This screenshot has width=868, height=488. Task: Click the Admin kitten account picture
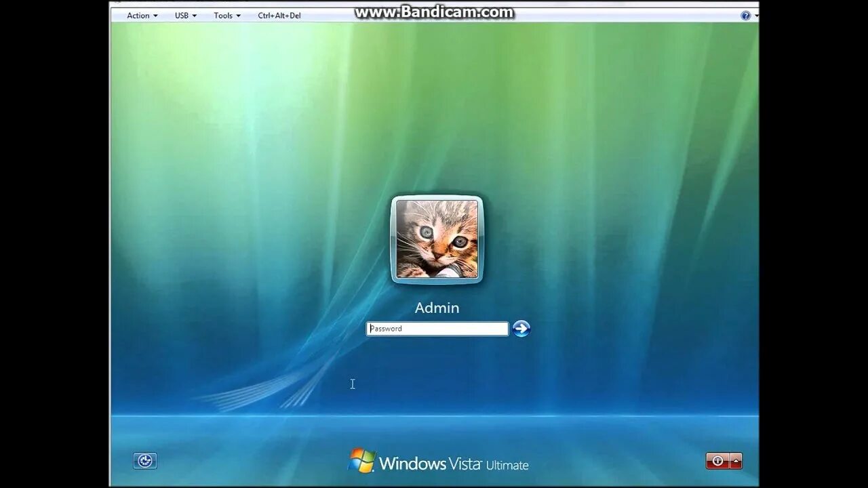[437, 239]
